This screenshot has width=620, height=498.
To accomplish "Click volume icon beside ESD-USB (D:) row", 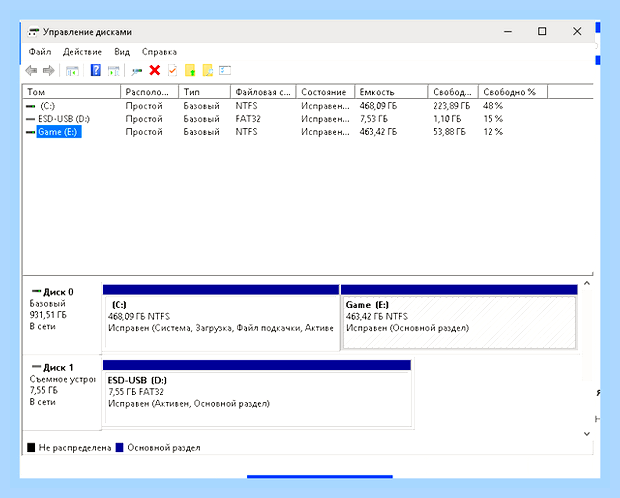I will [x=30, y=119].
